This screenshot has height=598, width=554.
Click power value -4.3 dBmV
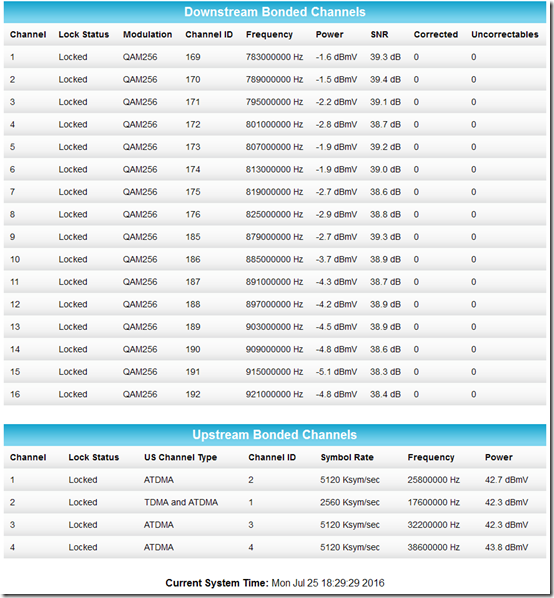pyautogui.click(x=336, y=282)
